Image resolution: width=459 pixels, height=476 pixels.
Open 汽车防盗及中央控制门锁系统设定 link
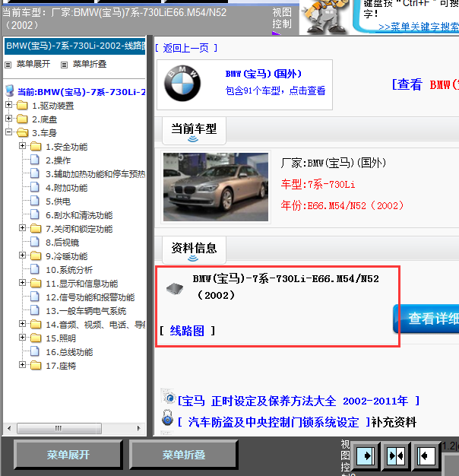[x=274, y=422]
